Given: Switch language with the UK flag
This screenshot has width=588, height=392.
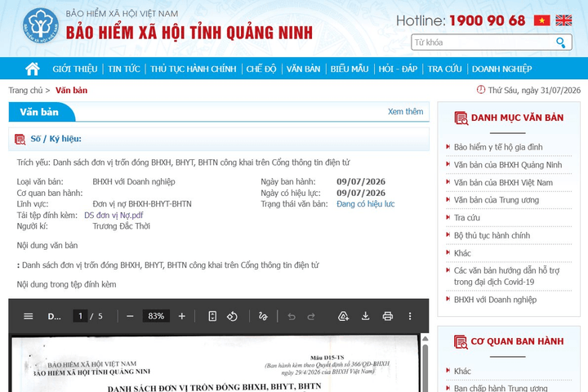Looking at the screenshot, I should [563, 20].
